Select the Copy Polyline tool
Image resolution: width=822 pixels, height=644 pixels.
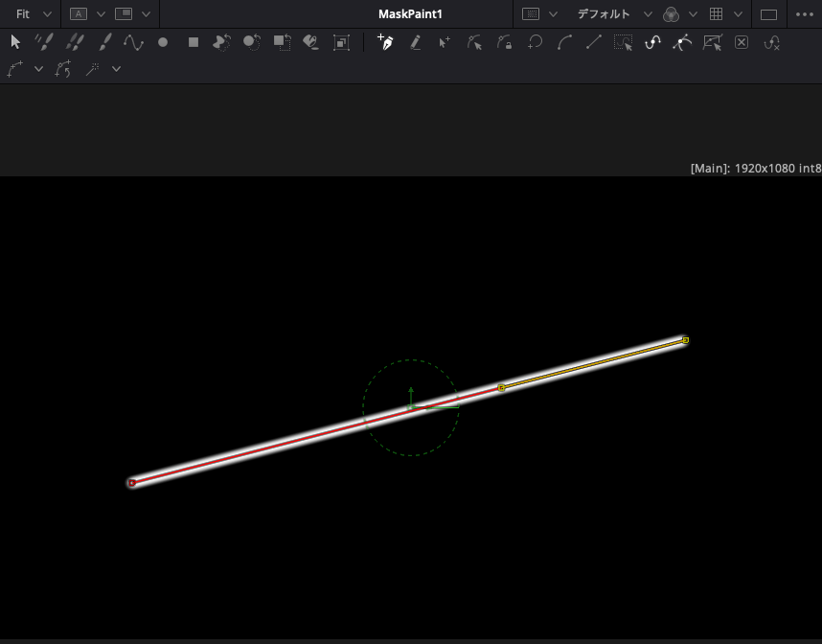tap(221, 42)
